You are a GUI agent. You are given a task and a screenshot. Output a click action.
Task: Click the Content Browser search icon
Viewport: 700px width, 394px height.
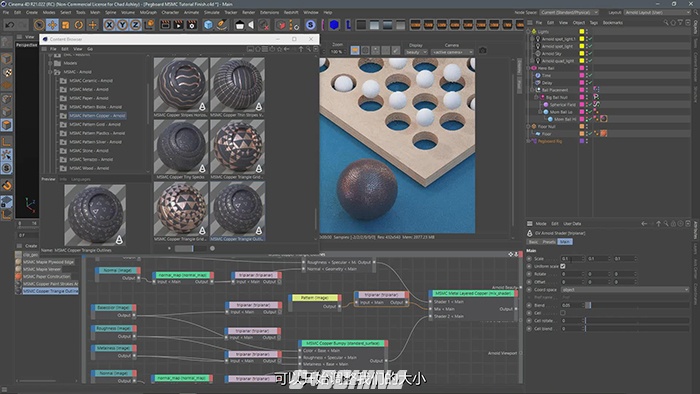pyautogui.click(x=308, y=49)
